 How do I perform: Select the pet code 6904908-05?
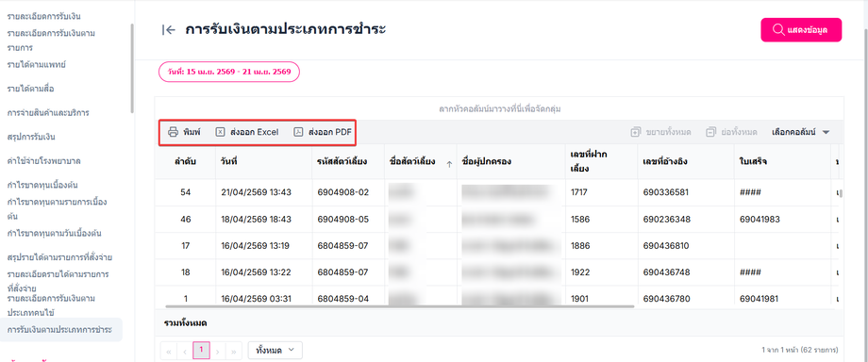342,220
